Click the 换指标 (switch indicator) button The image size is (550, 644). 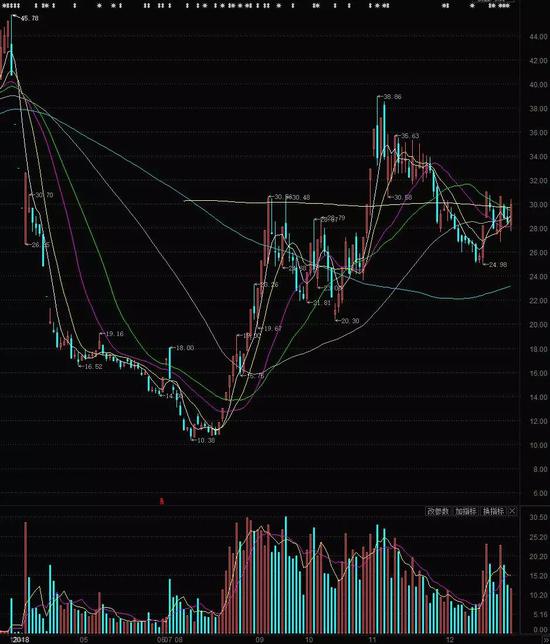pyautogui.click(x=493, y=511)
